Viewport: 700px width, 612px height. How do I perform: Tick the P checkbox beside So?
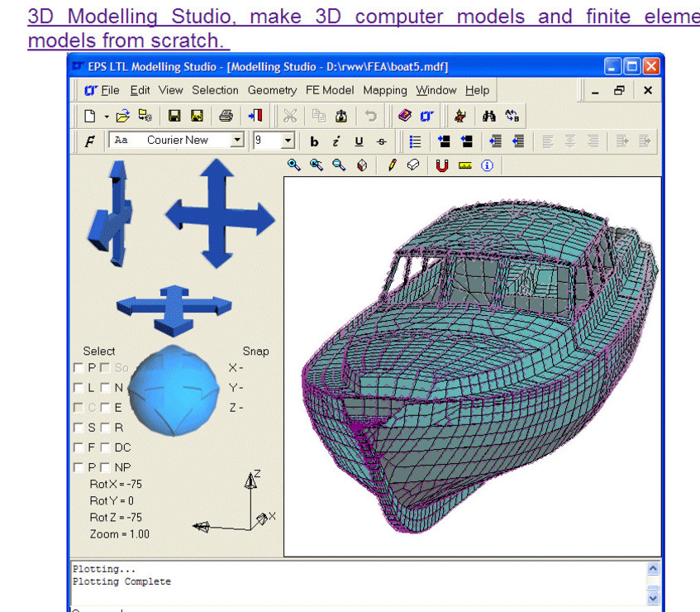pos(79,368)
